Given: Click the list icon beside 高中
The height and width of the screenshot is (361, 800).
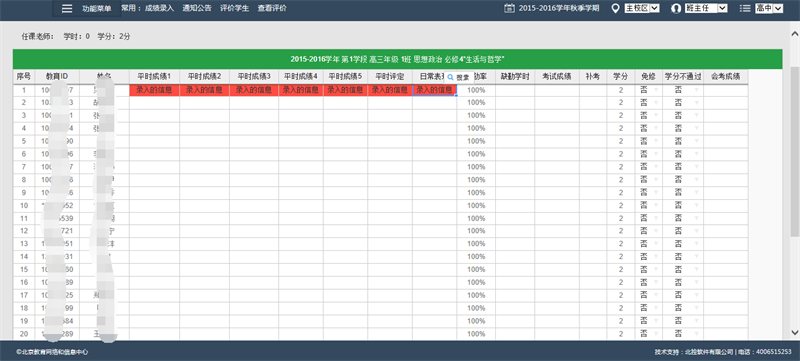Looking at the screenshot, I should [745, 8].
